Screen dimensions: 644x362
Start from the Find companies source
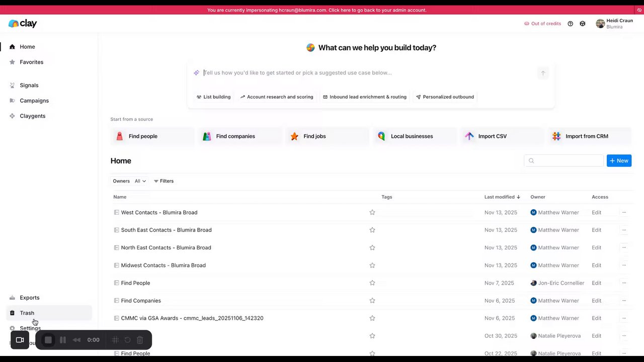pos(239,136)
